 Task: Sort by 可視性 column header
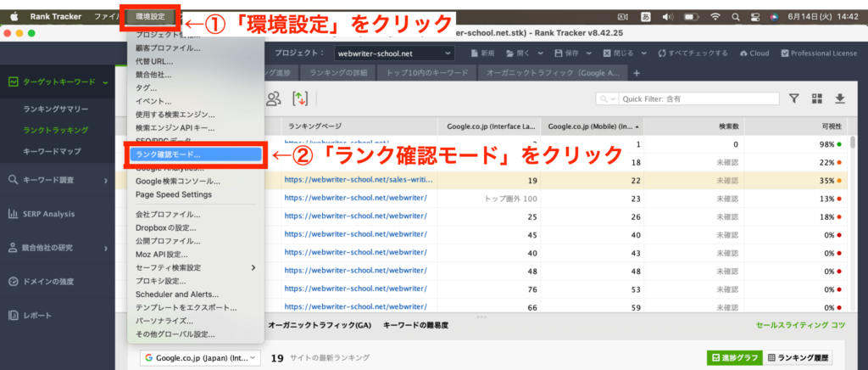click(797, 126)
